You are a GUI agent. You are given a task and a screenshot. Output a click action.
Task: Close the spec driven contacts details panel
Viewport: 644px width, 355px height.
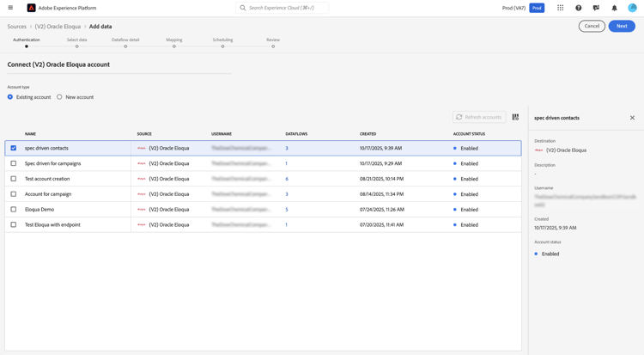(632, 118)
